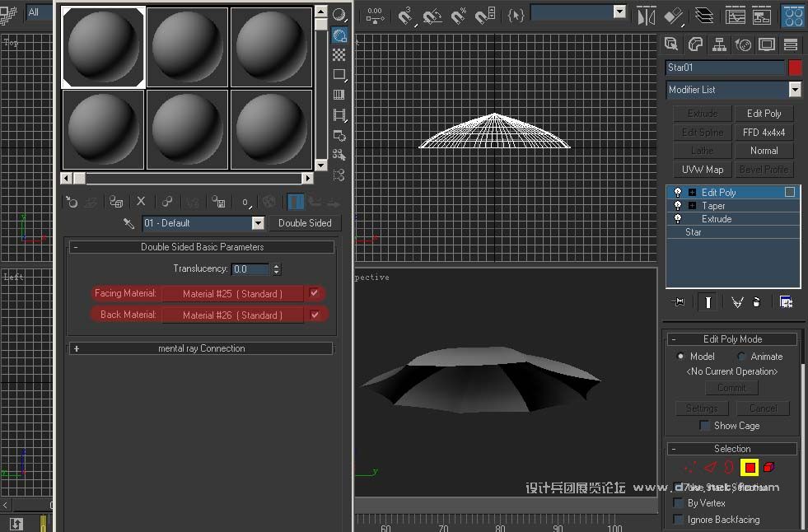Click the Sample Type icon in Material Editor
808x532 pixels.
coord(339,15)
